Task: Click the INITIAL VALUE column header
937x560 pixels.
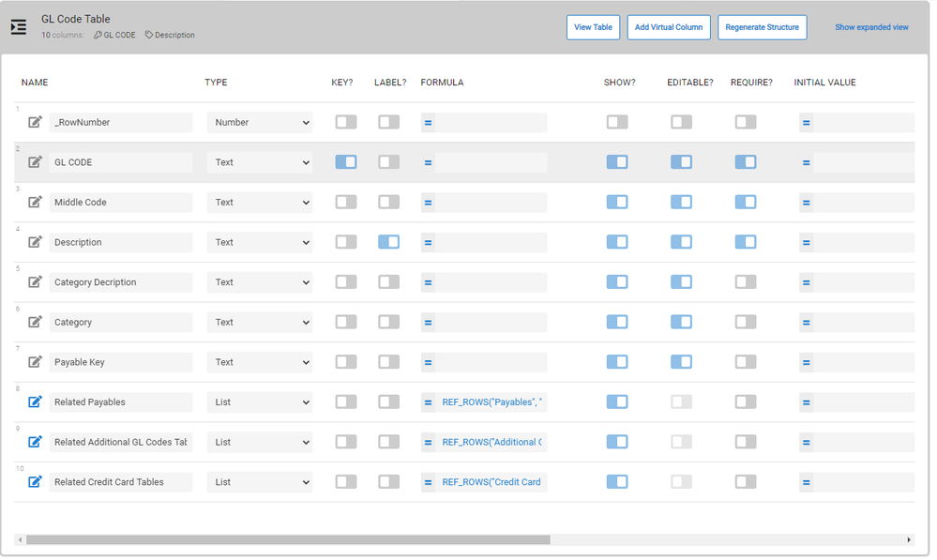Action: [825, 83]
